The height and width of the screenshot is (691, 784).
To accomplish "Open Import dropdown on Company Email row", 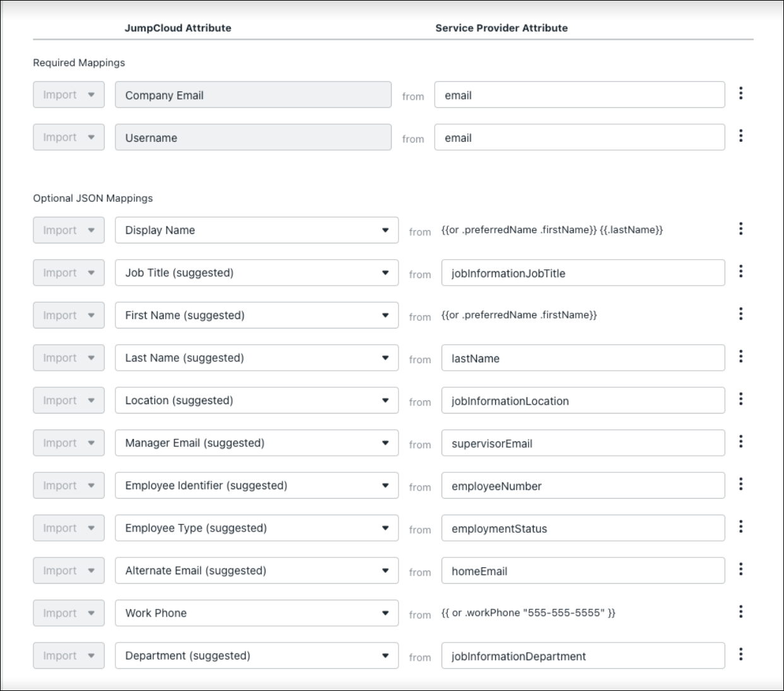I will [68, 95].
